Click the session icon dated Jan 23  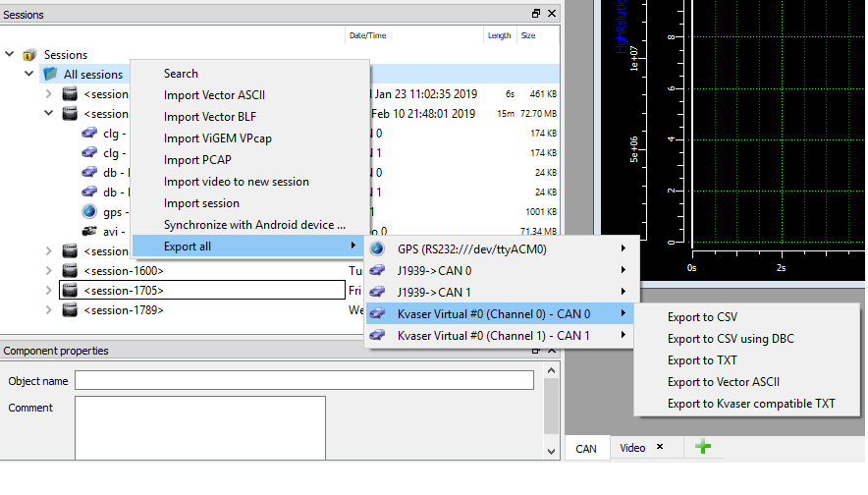70,93
